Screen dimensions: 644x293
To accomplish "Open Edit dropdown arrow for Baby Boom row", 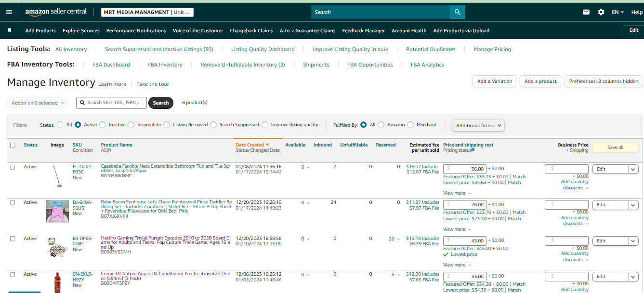I will (x=633, y=205).
